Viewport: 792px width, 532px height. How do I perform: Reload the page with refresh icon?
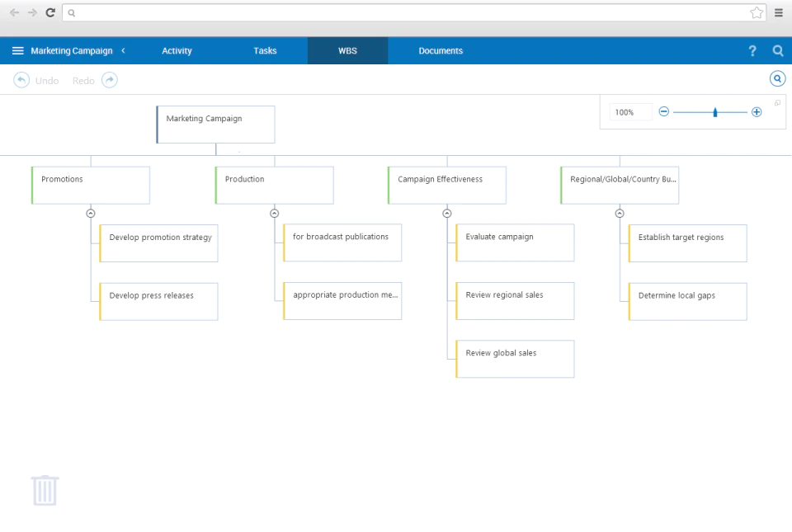[x=50, y=12]
